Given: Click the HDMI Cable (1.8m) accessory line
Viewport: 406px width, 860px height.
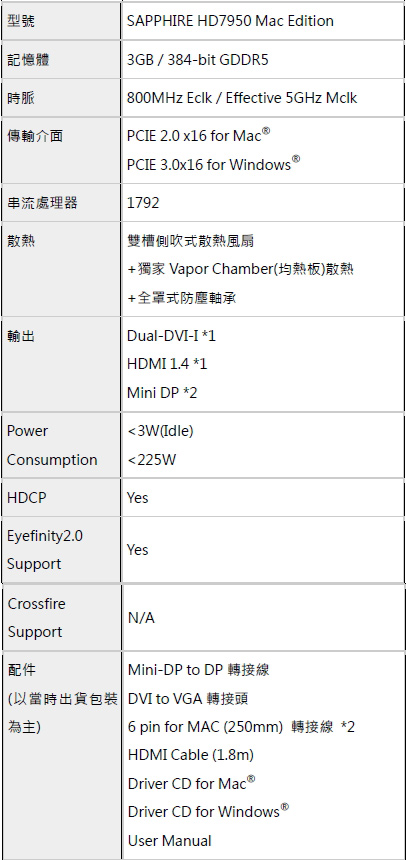Looking at the screenshot, I should click(x=191, y=755).
